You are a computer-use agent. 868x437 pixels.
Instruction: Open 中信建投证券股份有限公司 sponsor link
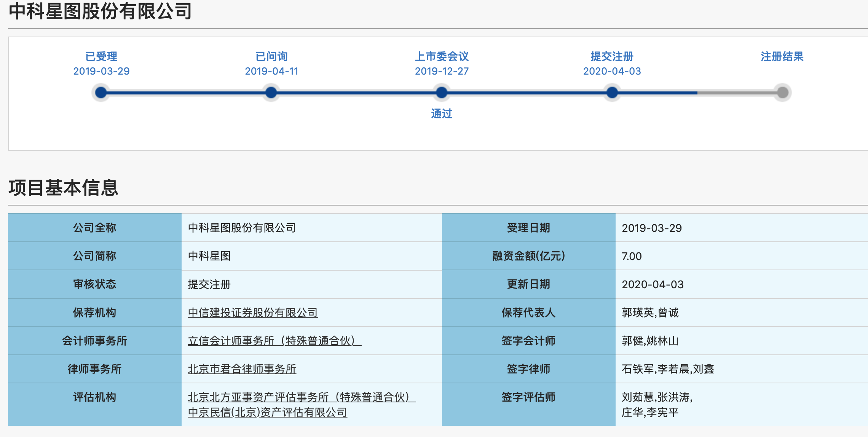click(x=253, y=313)
